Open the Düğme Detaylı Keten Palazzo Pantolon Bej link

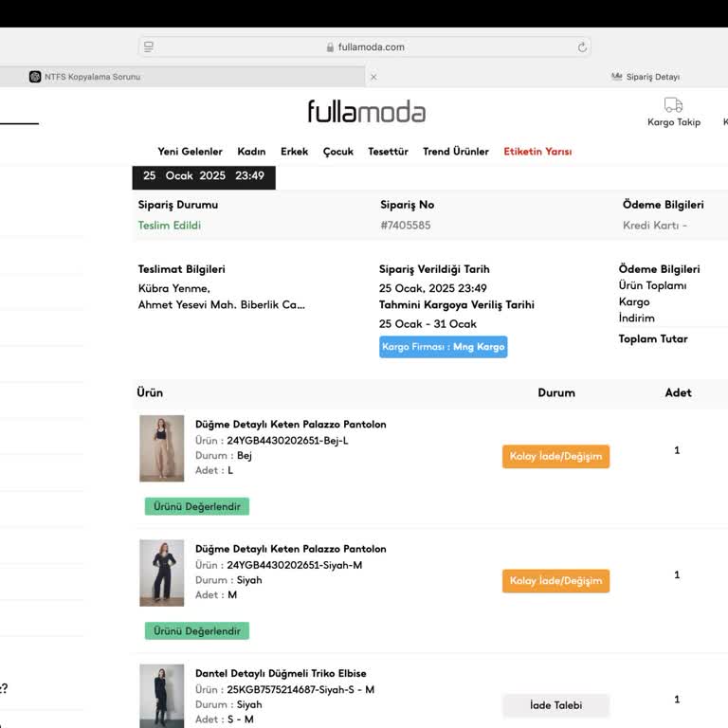click(x=290, y=424)
